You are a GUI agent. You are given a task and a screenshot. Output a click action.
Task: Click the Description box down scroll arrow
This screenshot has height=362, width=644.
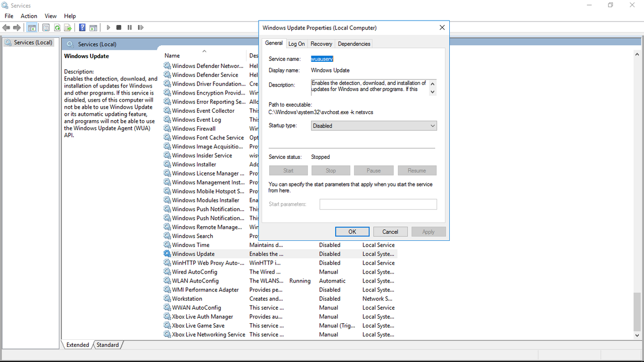pos(432,92)
